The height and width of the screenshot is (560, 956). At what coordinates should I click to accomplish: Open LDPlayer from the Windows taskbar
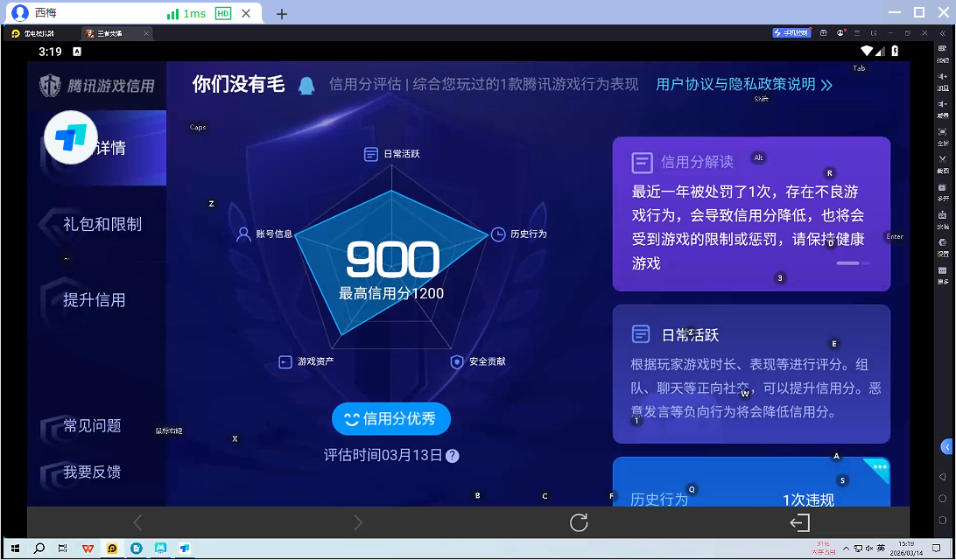tap(112, 549)
